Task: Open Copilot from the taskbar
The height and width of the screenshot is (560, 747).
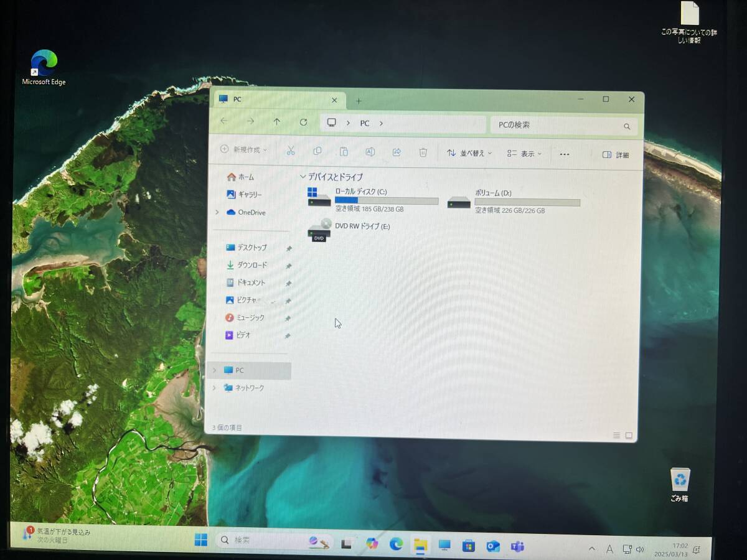Action: [372, 543]
